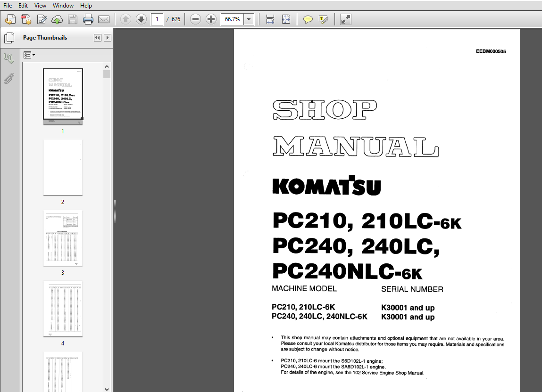
Task: Click the 66.7% zoom value field
Action: (232, 19)
